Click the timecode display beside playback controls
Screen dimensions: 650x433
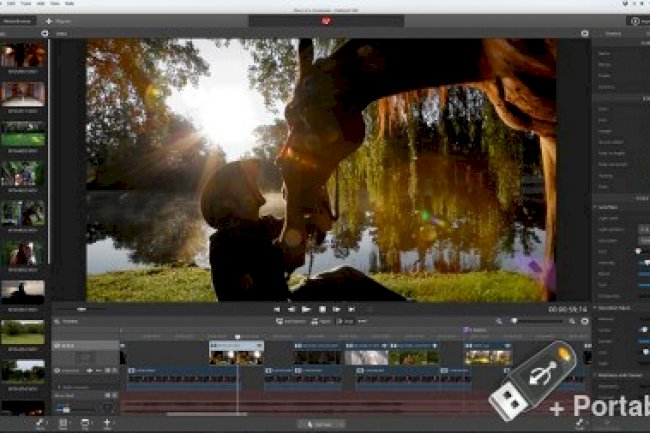click(x=568, y=309)
